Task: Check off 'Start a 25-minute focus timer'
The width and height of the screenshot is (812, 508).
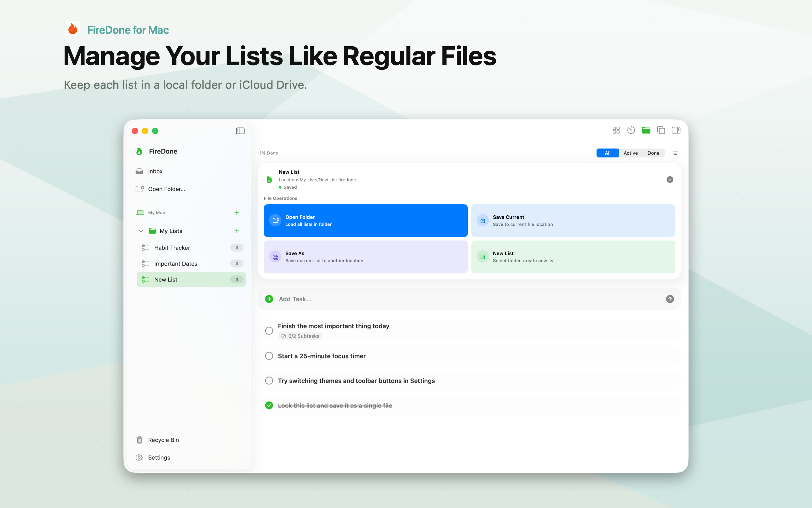Action: 269,356
